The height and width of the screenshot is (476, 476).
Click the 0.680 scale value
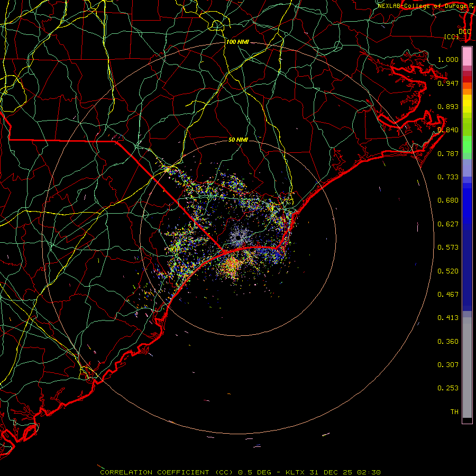(x=448, y=200)
